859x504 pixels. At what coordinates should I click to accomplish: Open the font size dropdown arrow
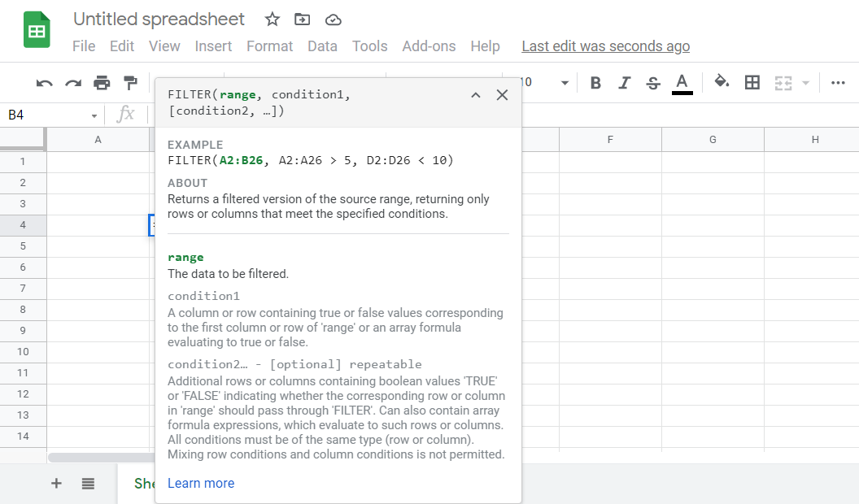pyautogui.click(x=565, y=83)
